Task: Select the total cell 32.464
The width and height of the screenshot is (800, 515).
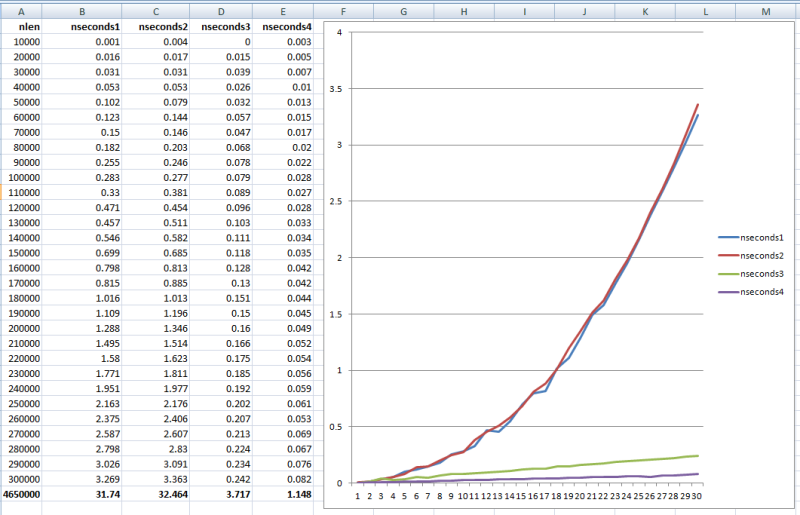Action: click(156, 494)
